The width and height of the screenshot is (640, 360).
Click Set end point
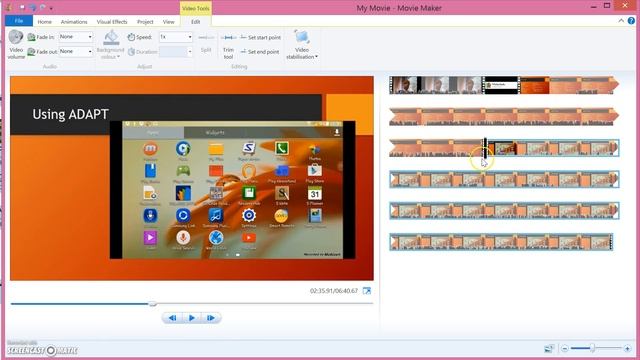tap(260, 52)
